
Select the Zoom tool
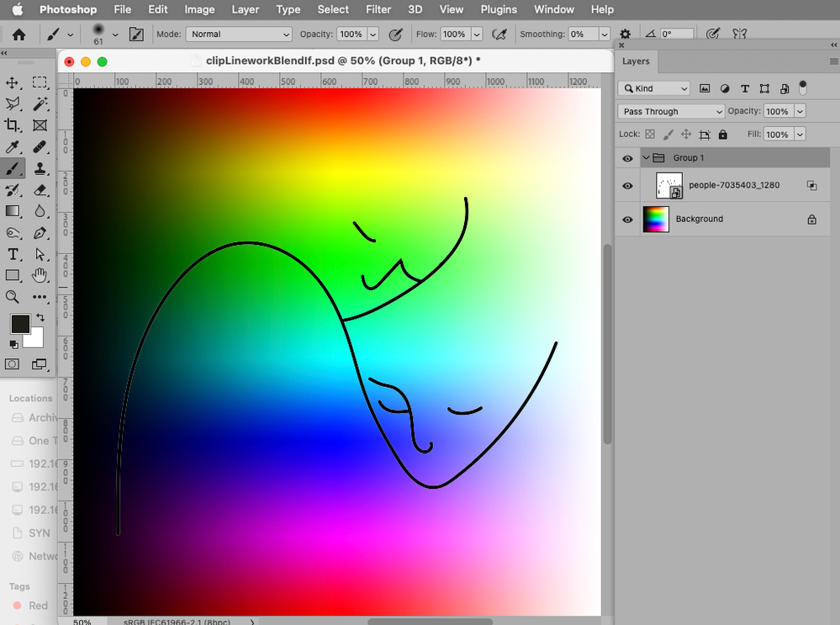click(x=13, y=297)
